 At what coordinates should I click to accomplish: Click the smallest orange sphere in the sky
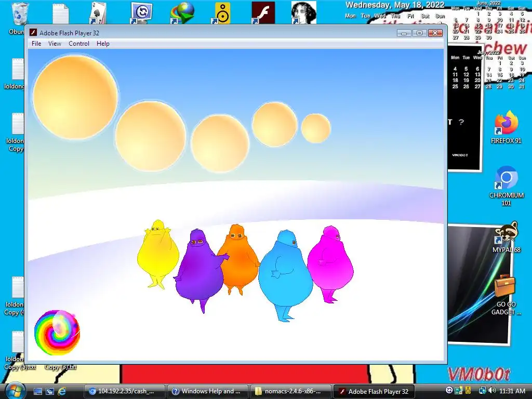pos(316,128)
